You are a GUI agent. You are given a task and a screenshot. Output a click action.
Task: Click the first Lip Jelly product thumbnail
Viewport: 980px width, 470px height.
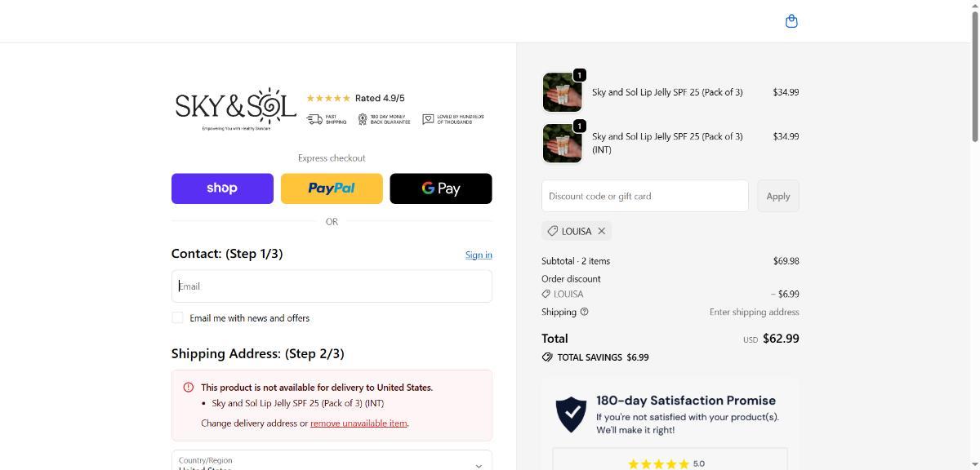point(562,92)
